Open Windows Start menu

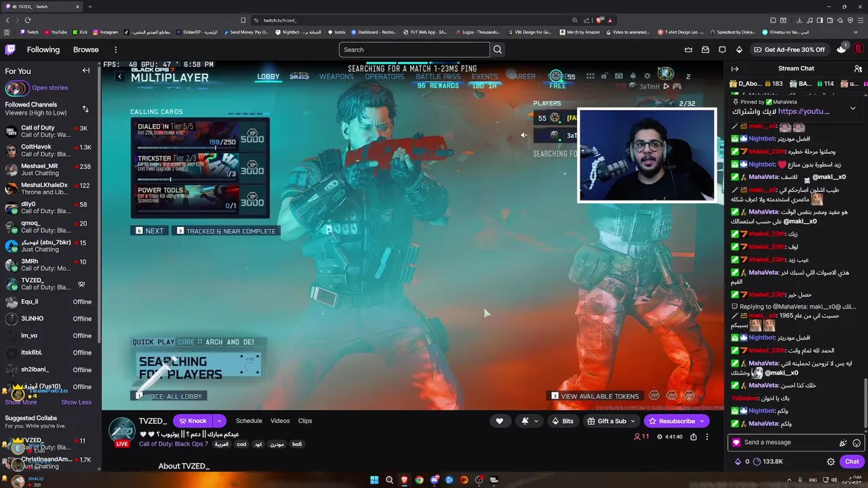click(x=374, y=480)
